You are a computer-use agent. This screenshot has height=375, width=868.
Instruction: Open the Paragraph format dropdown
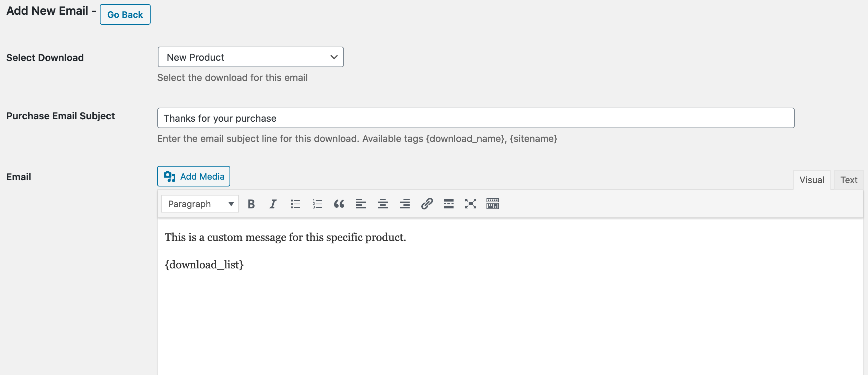pyautogui.click(x=200, y=204)
